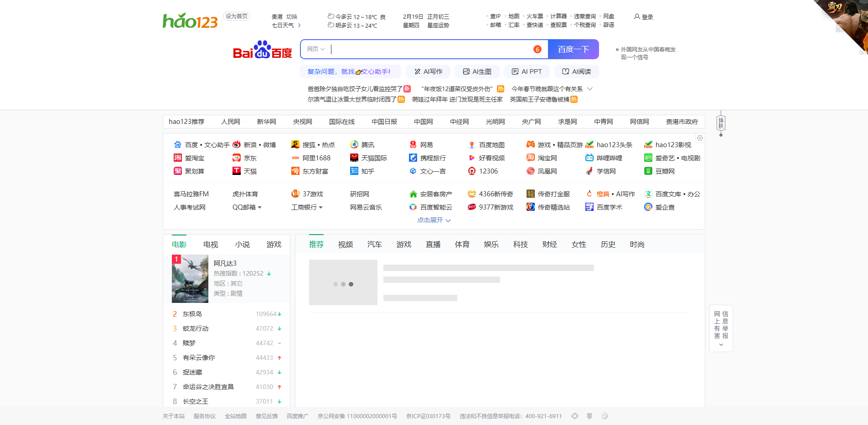Screen dimensions: 868x425
Task: Launch AI生图 image generation tool
Action: tap(477, 72)
